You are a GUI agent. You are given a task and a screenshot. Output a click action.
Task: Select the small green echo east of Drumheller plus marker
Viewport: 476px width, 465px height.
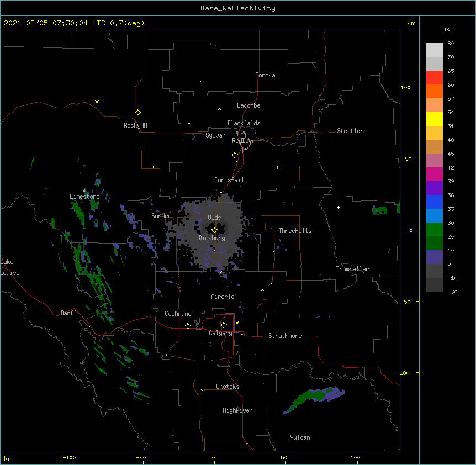click(x=380, y=210)
